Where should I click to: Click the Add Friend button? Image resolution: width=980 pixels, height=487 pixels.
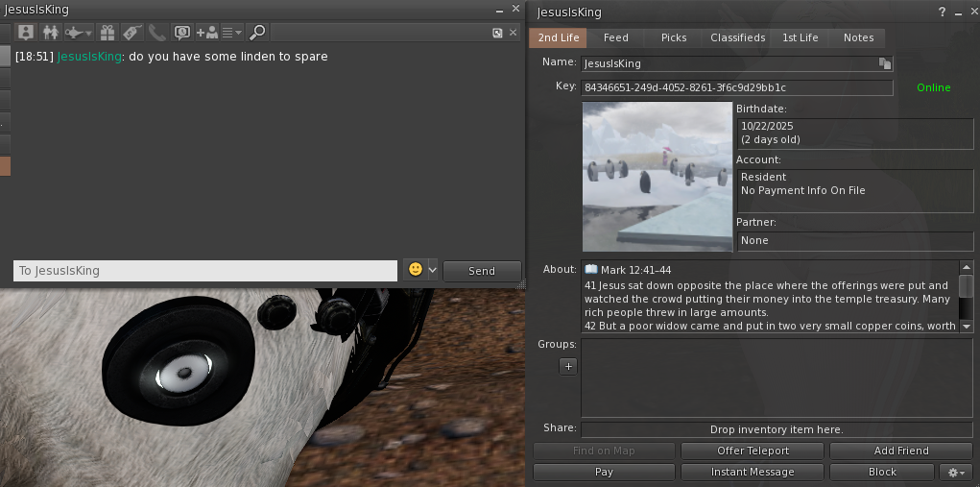point(900,450)
